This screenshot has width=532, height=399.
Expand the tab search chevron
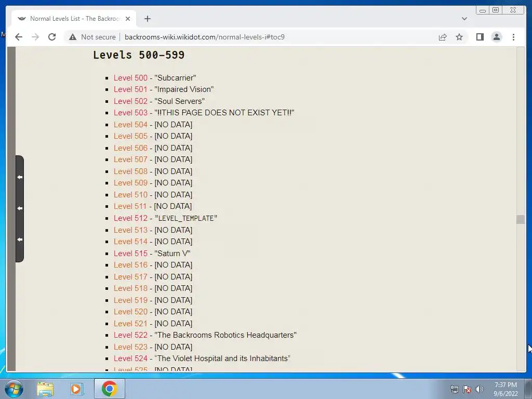coord(464,19)
